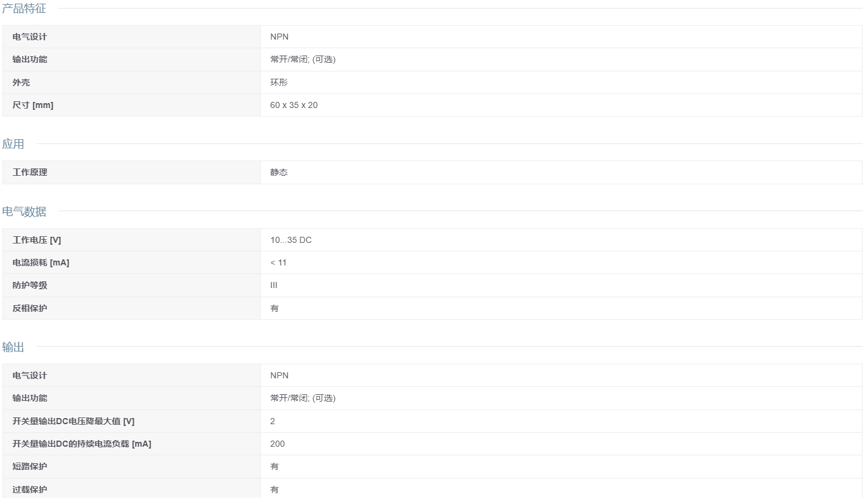Screen dimensions: 868x498
Task: Select 开关量输出DC的持续电流负载 [mA] label
Action: coord(82,444)
